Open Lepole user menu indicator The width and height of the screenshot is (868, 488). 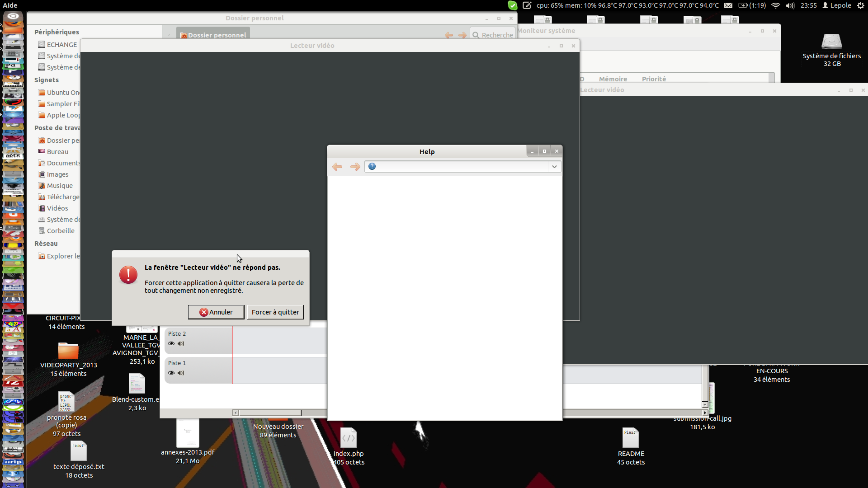pos(837,5)
